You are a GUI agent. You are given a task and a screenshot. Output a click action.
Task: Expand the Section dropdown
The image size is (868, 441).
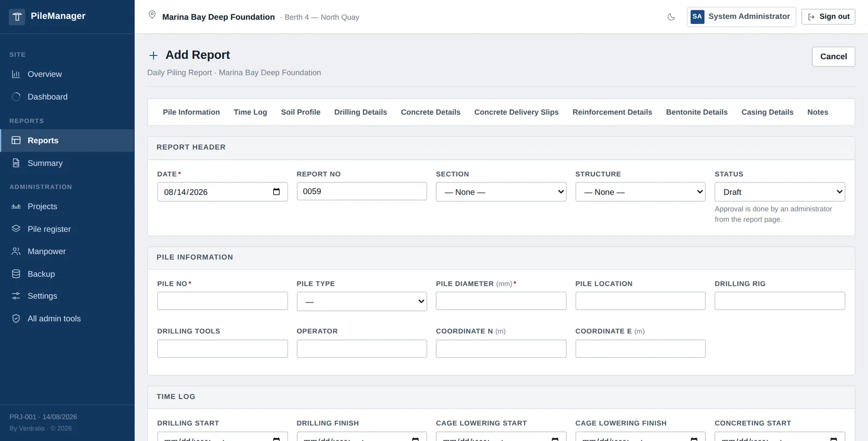501,192
